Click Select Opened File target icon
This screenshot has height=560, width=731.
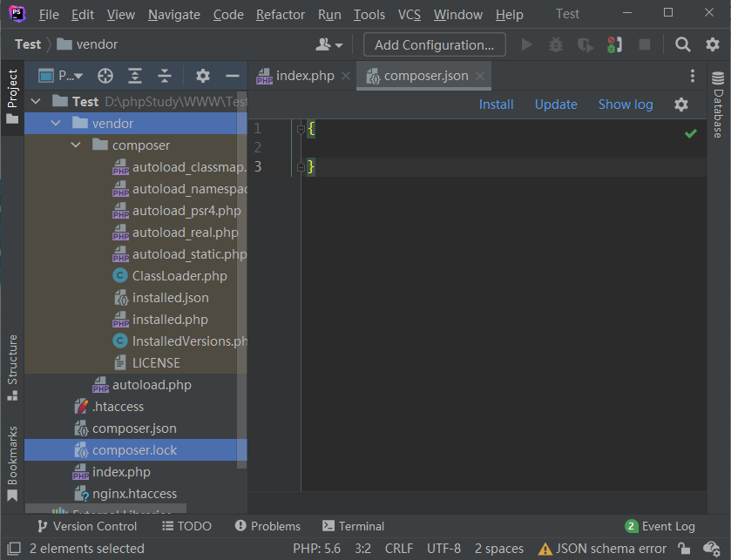tap(105, 76)
